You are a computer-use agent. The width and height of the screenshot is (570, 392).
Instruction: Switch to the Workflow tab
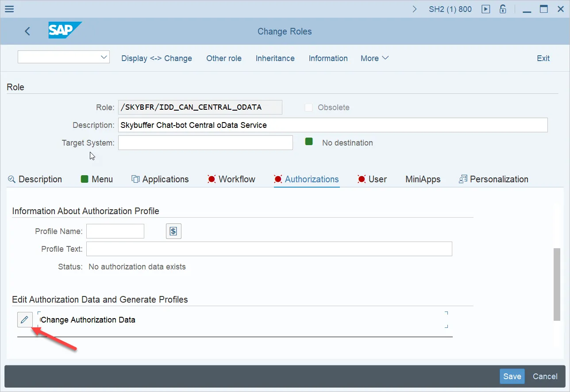pyautogui.click(x=231, y=179)
